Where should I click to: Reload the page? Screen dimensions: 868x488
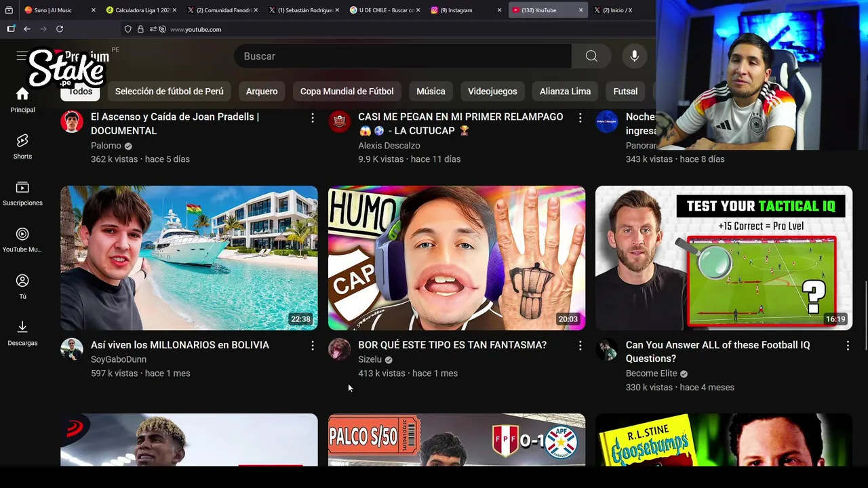(60, 29)
